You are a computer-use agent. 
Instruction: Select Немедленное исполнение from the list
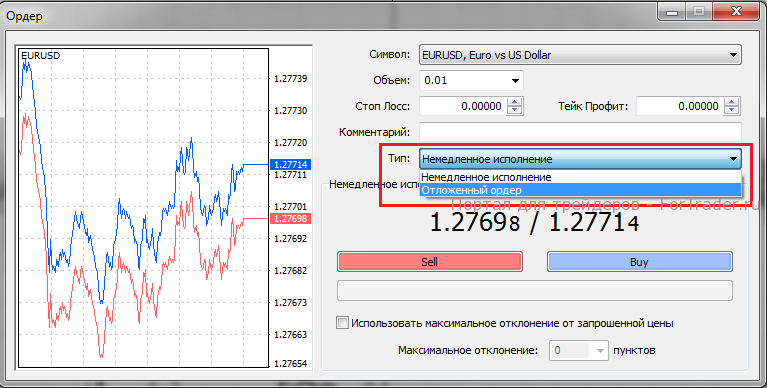pos(580,177)
